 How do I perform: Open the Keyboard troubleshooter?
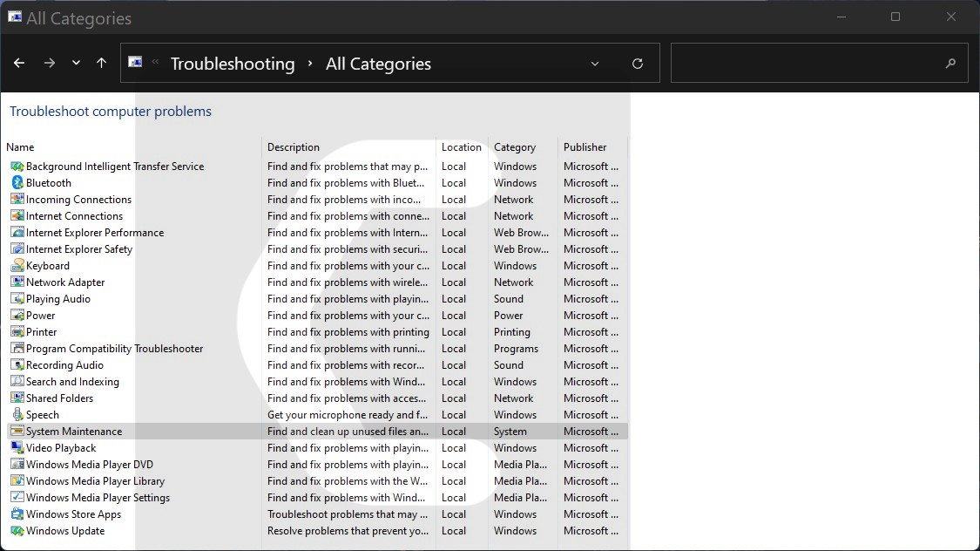coord(48,266)
